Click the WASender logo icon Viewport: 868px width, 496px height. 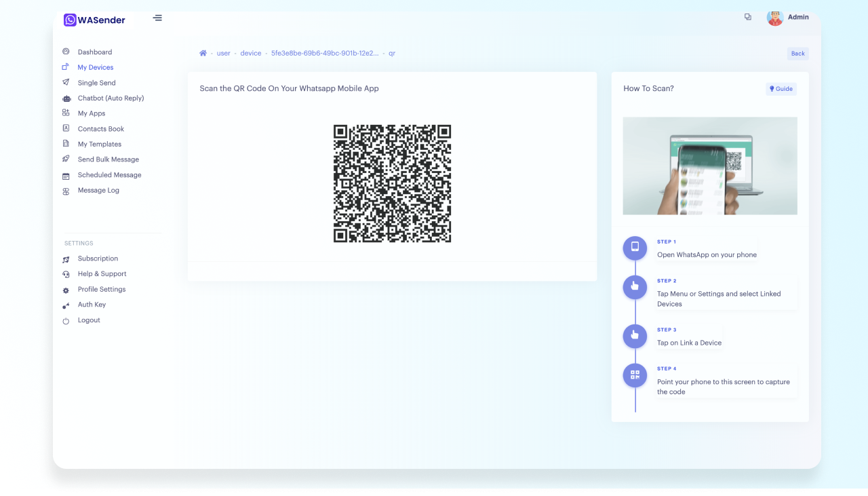[70, 20]
